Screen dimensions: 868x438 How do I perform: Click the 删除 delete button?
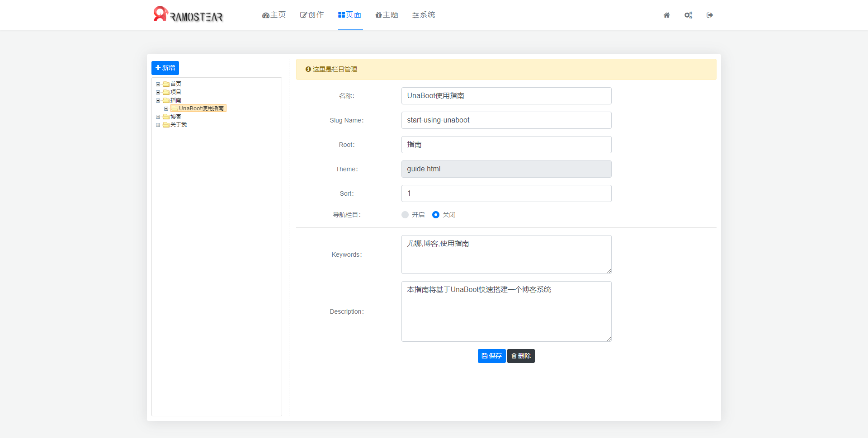(x=521, y=356)
